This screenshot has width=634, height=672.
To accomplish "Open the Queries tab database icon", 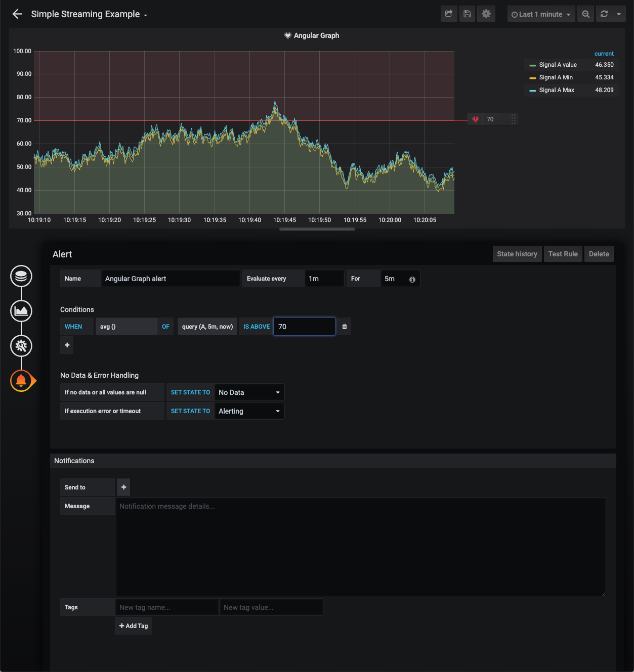I will tap(21, 276).
